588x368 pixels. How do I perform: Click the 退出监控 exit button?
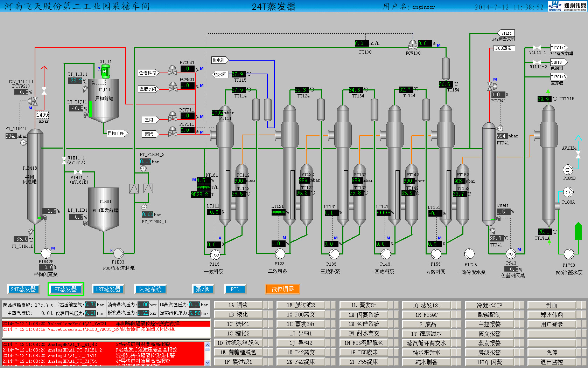click(552, 362)
